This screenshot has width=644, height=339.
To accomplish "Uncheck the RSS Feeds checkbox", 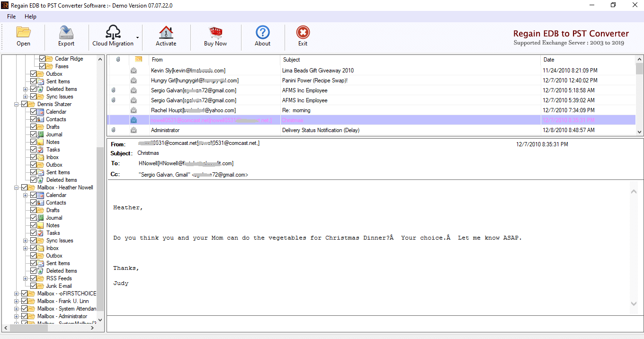I will coord(33,278).
